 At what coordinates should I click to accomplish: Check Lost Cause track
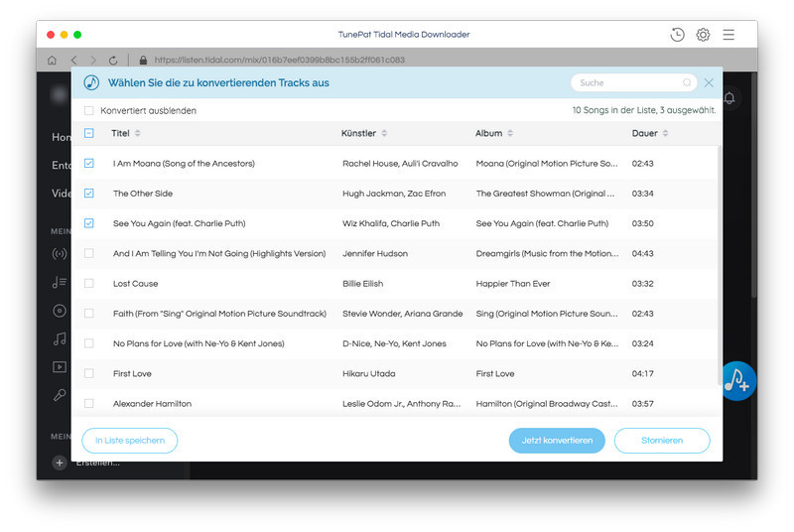pyautogui.click(x=89, y=284)
